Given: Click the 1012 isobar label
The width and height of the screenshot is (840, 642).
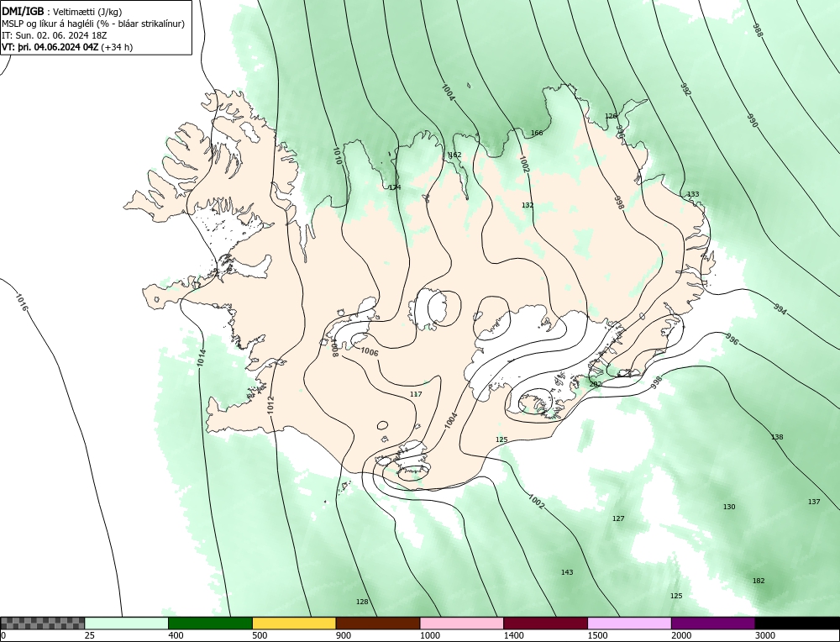Looking at the screenshot, I should click(270, 404).
